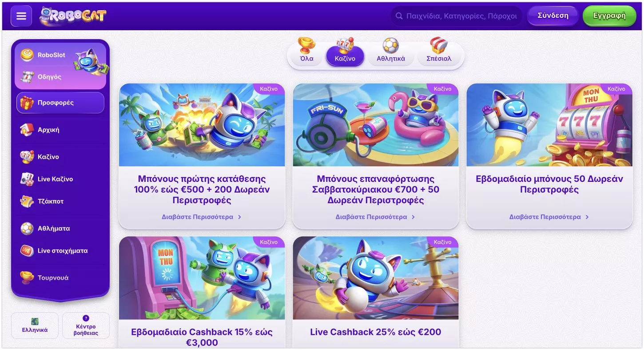Focus the games search field
644x350 pixels.
[457, 16]
